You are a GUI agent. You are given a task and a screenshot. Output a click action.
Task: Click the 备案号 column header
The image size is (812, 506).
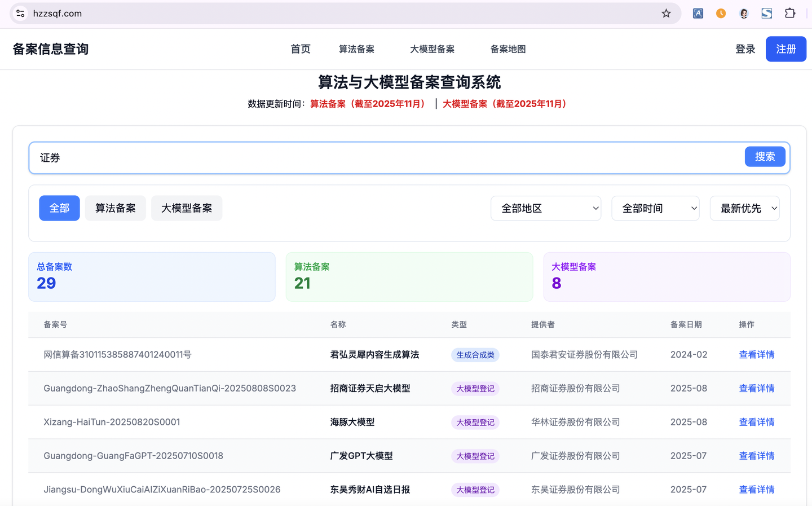(x=55, y=325)
